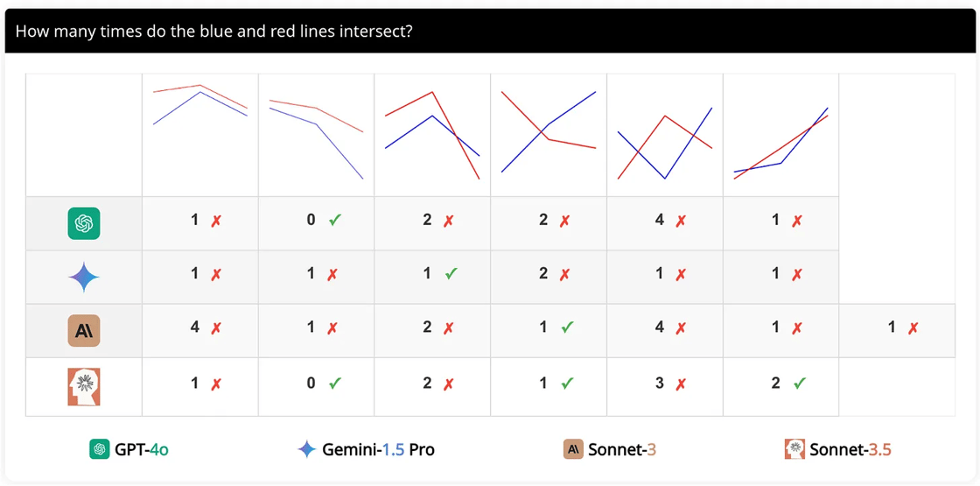Click the Sonnet-3.5 legend icon at the bottom
The image size is (980, 486).
(x=794, y=449)
